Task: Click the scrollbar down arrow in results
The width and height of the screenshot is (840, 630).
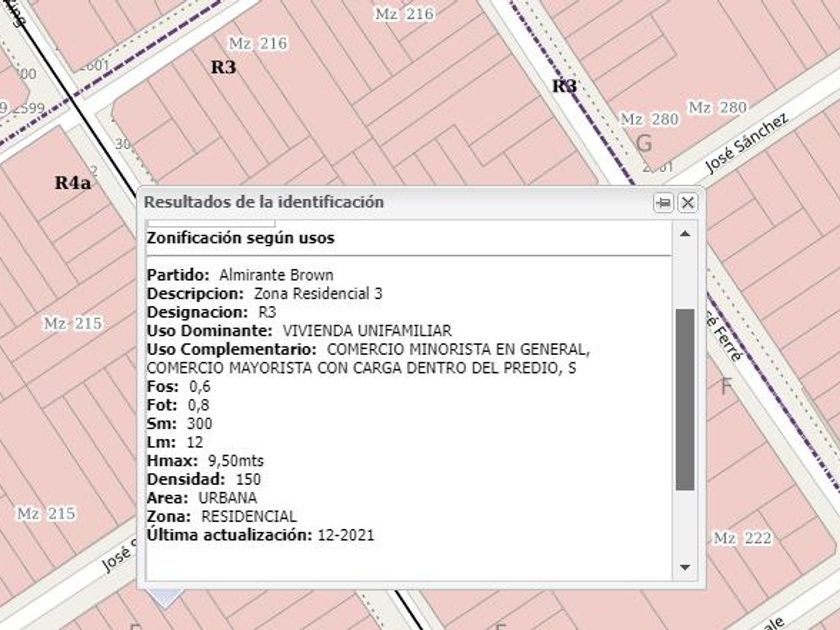Action: tap(685, 568)
